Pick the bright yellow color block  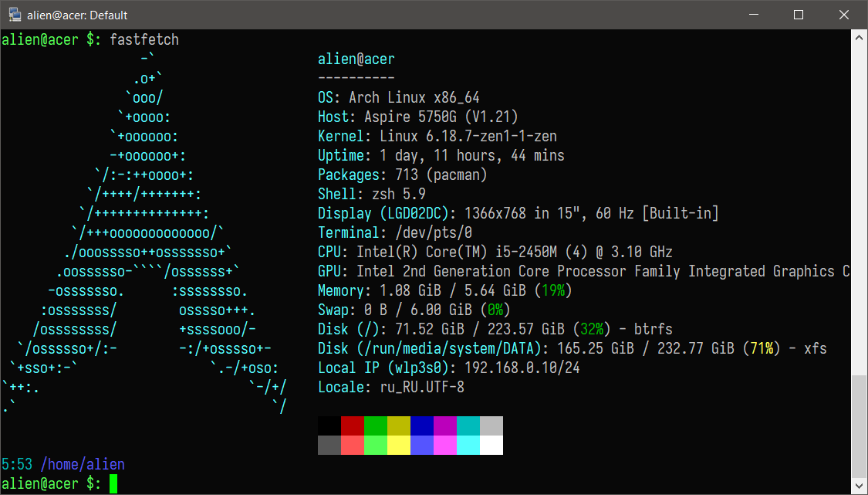[x=399, y=445]
